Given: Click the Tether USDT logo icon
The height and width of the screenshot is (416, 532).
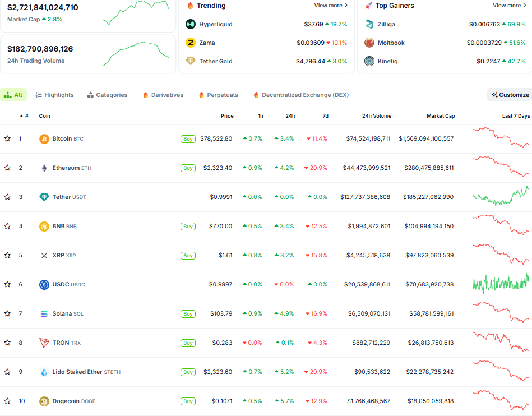Looking at the screenshot, I should pos(44,197).
